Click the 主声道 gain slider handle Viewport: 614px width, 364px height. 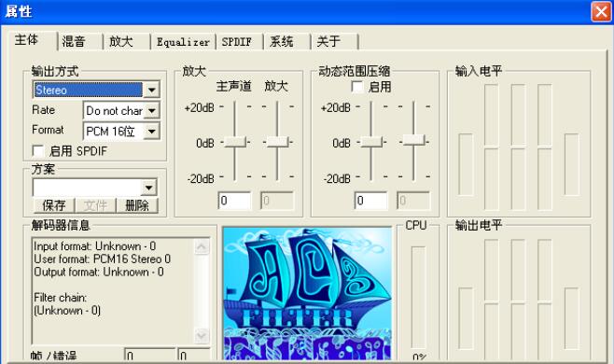(x=235, y=142)
